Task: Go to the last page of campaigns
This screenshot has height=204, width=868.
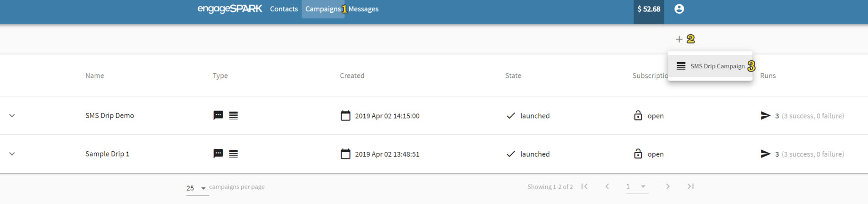Action: (x=690, y=186)
